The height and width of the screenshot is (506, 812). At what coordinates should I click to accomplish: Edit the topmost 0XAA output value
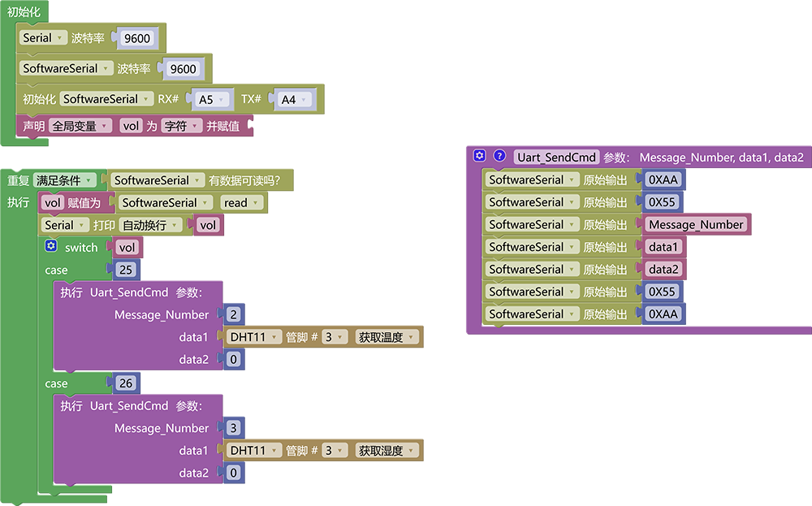click(x=663, y=179)
